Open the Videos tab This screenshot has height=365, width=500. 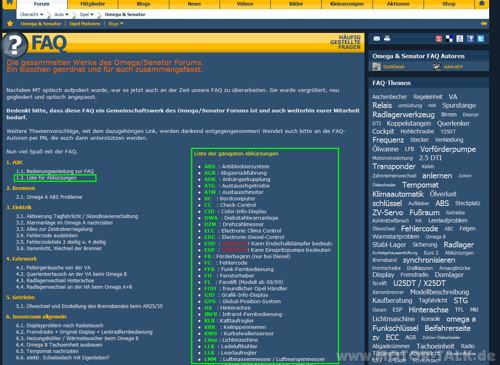[x=245, y=4]
